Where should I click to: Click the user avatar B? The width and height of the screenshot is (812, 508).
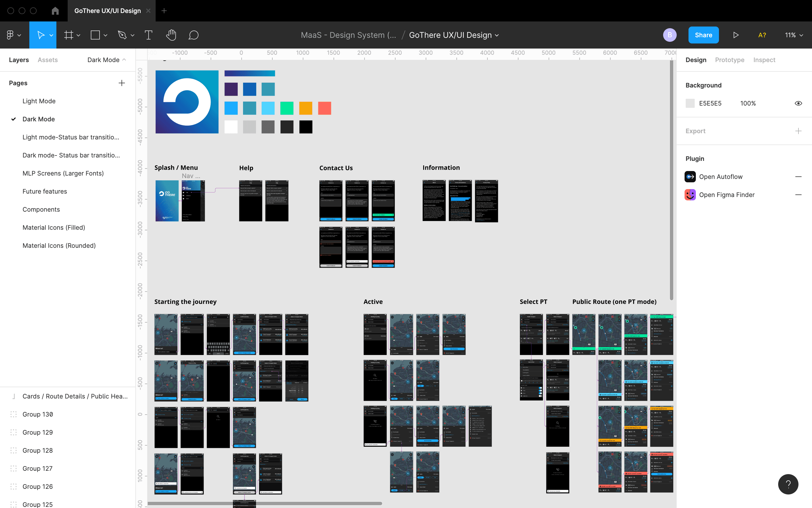click(x=670, y=35)
